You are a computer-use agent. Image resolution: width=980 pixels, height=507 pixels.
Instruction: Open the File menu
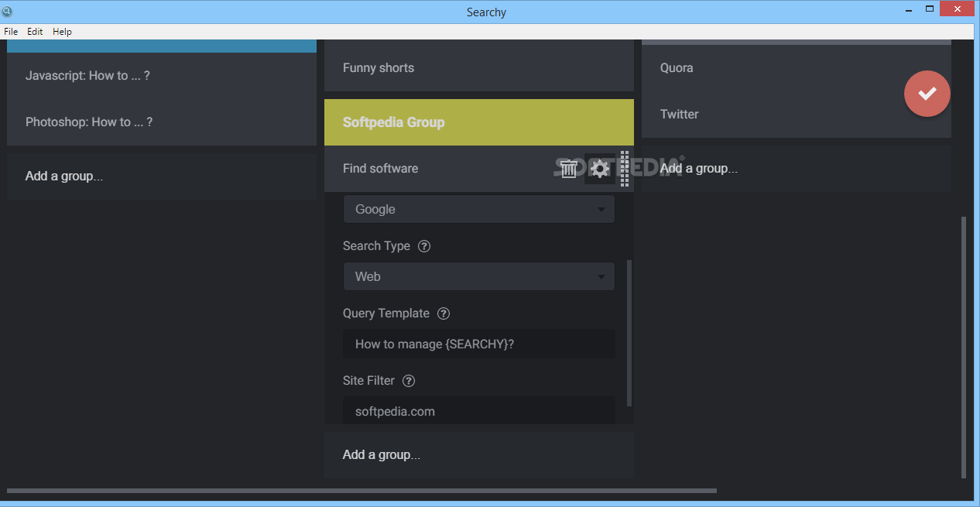click(11, 32)
